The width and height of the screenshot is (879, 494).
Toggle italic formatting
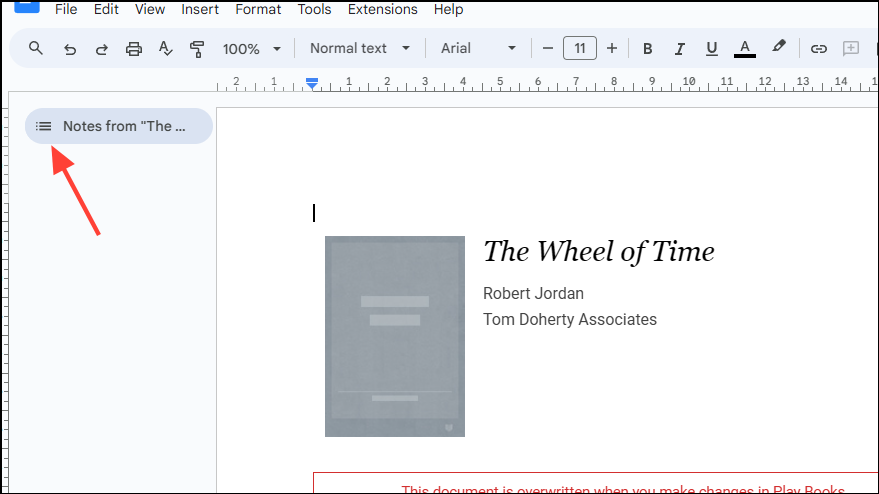pos(680,48)
